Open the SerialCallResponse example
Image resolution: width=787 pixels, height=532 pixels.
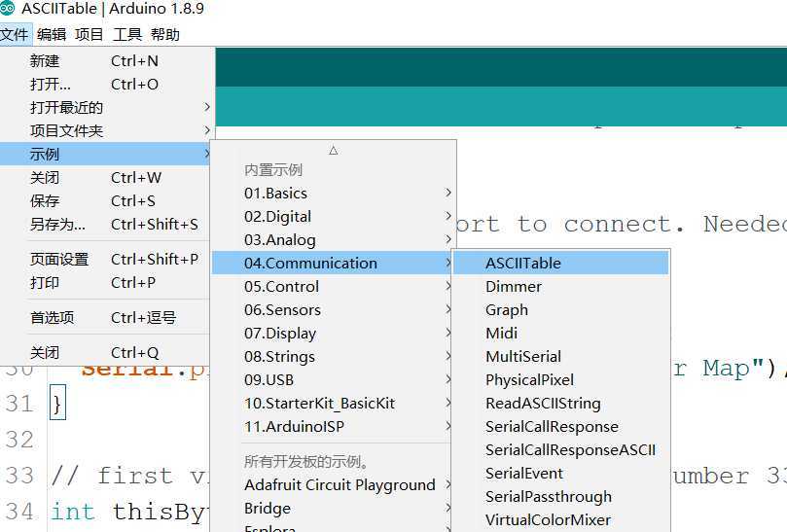point(561,427)
